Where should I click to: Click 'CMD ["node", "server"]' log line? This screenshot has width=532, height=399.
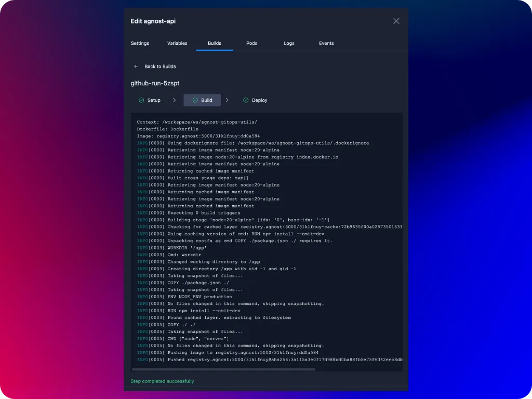(183, 339)
